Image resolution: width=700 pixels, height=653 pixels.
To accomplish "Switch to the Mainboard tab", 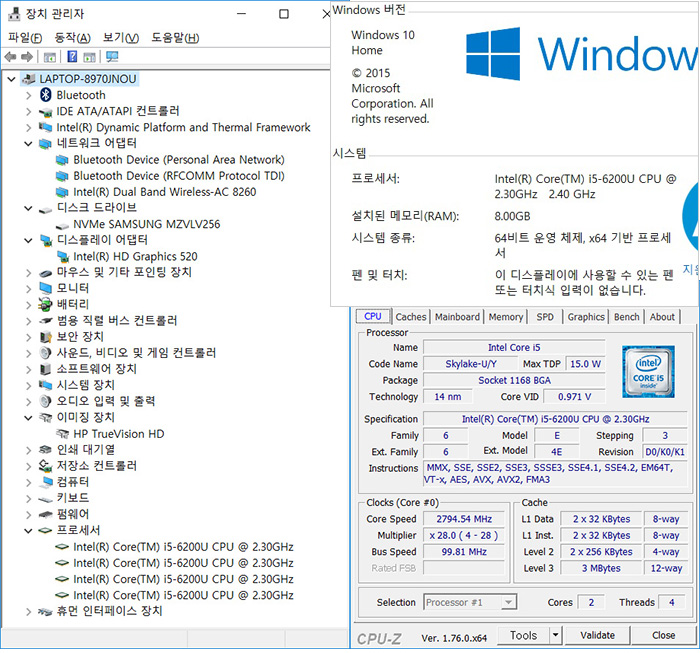I will coord(457,317).
